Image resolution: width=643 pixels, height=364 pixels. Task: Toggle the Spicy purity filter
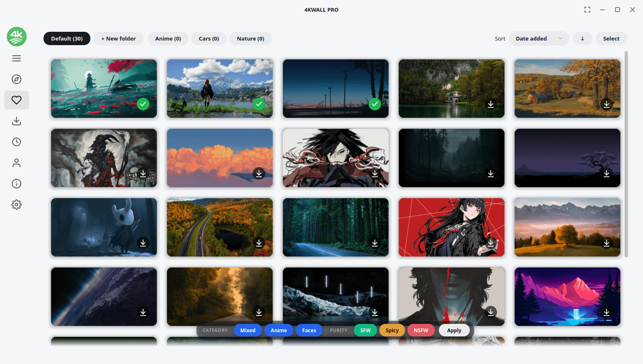392,330
